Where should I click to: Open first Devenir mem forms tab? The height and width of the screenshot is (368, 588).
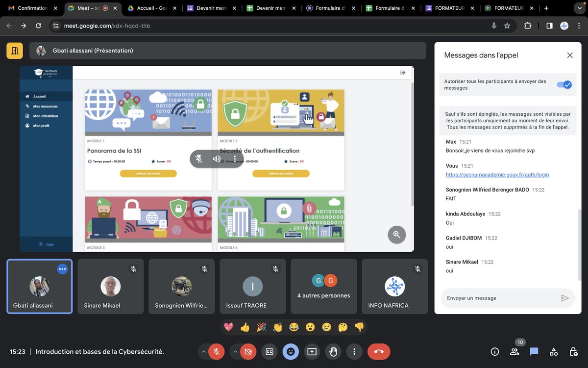pos(212,8)
